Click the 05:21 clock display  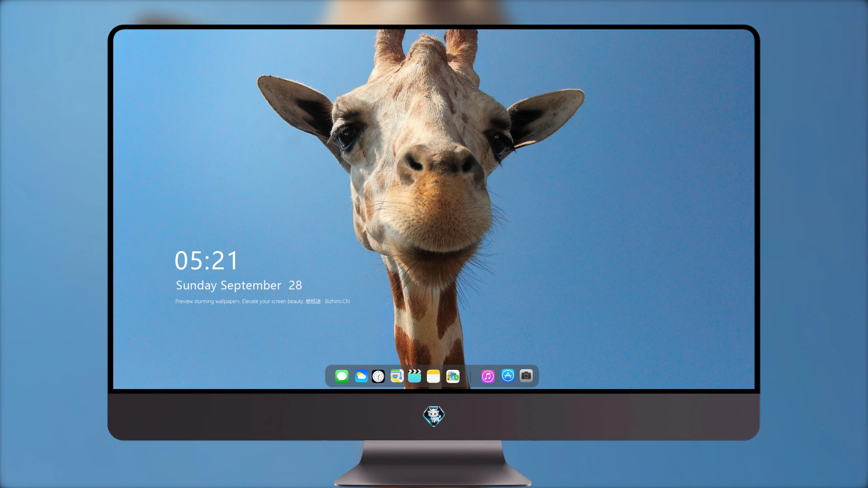coord(206,260)
